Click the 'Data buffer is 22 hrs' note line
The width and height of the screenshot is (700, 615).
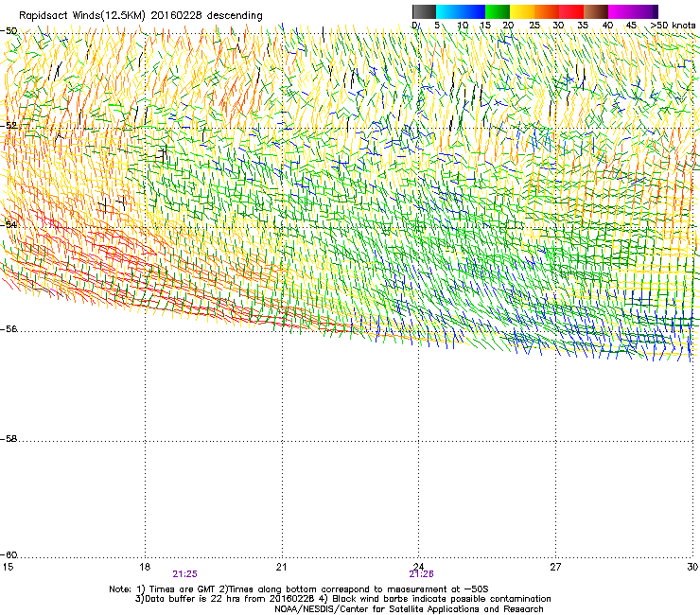point(343,599)
